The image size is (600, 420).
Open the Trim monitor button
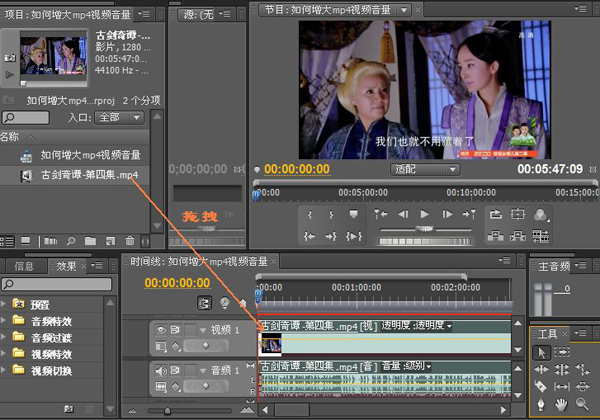click(540, 236)
